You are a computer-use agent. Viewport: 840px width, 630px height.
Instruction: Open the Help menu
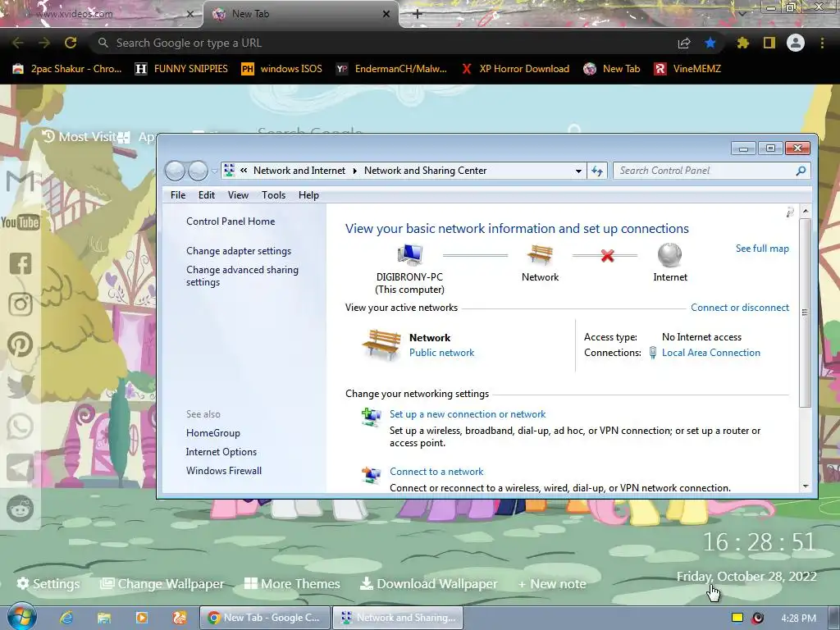pos(308,195)
